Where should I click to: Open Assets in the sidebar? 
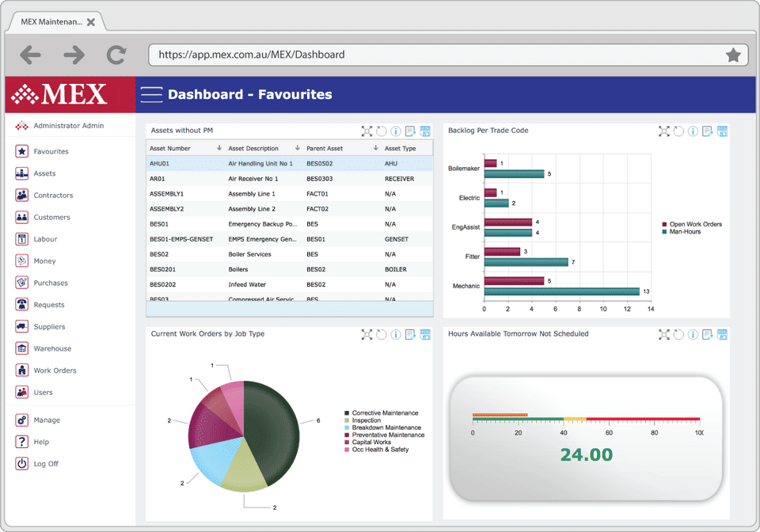pyautogui.click(x=36, y=173)
